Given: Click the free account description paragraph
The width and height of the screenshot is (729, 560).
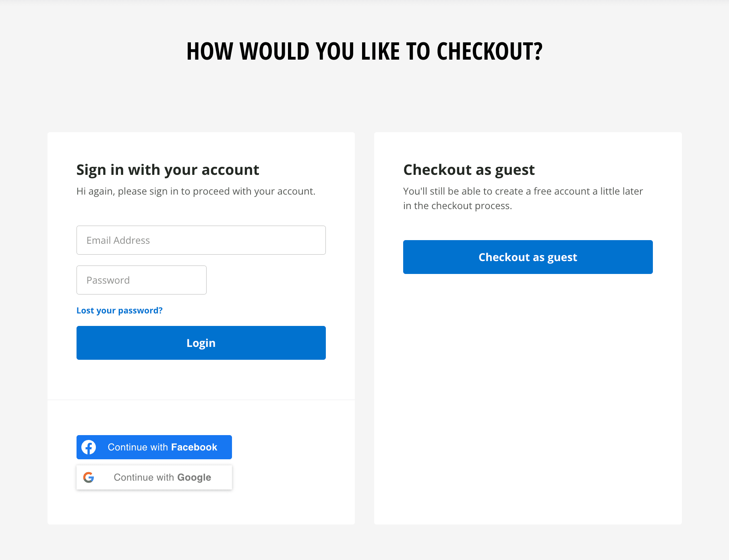Looking at the screenshot, I should [523, 199].
